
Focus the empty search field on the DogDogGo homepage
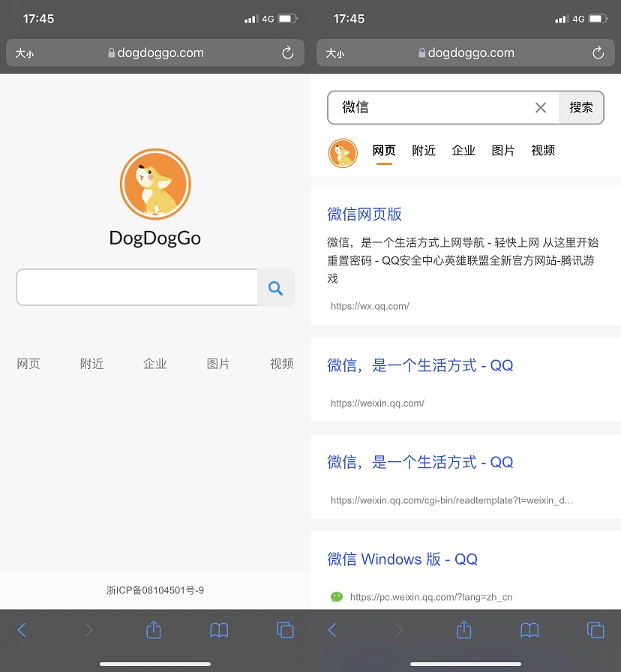tap(137, 287)
